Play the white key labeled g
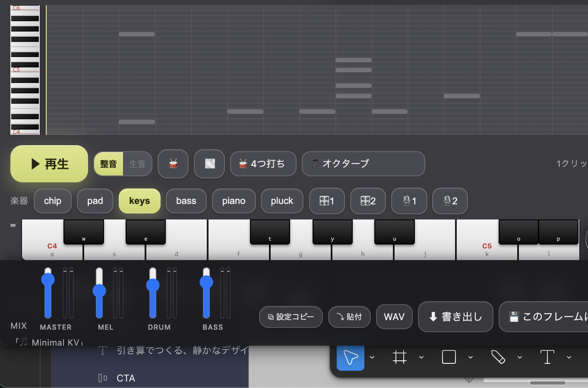588x388 pixels. [x=300, y=252]
